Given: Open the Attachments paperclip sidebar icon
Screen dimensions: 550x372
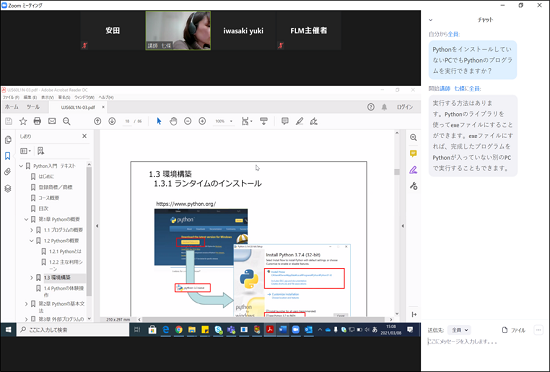Looking at the screenshot, I should click(8, 172).
